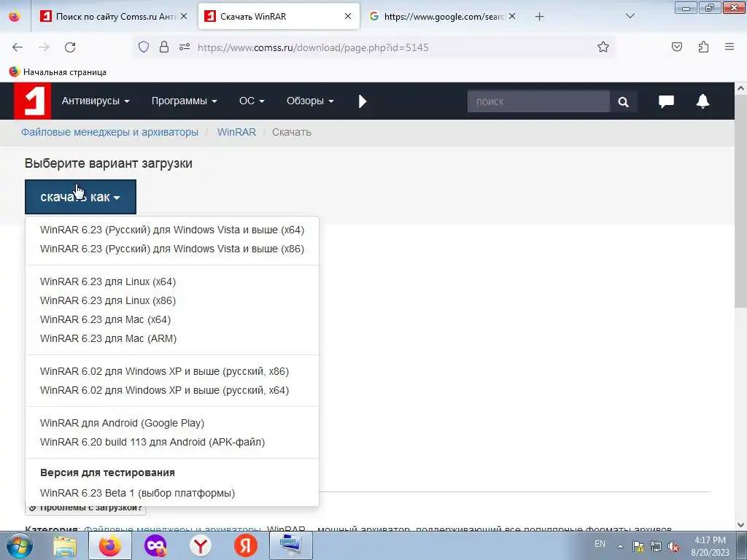Click the EN language indicator
The width and height of the screenshot is (747, 560).
pos(600,544)
